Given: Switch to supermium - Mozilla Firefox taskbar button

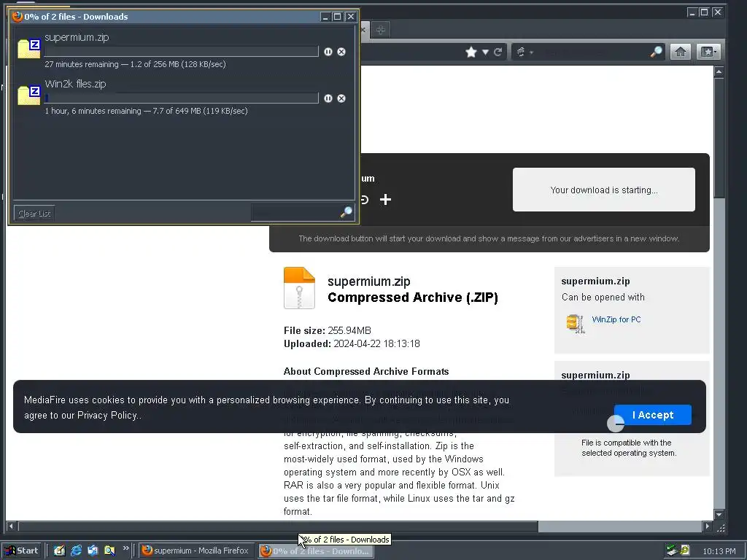Looking at the screenshot, I should coord(197,551).
